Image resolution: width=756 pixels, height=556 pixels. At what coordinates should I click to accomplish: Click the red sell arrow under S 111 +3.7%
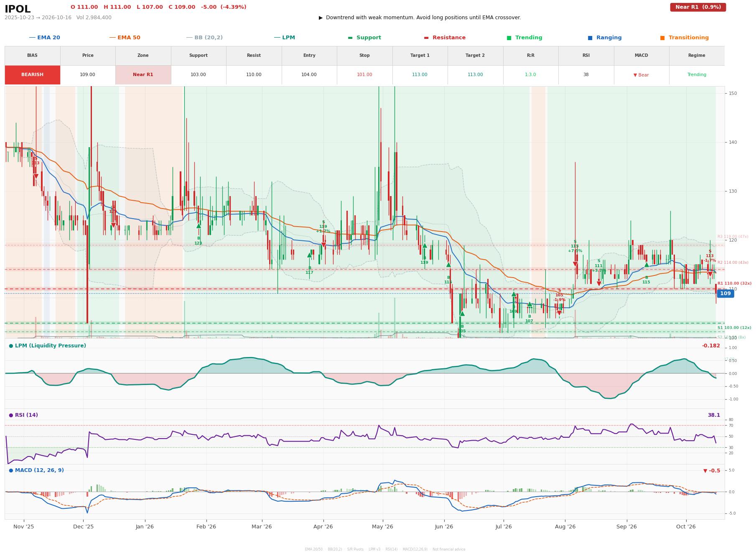tap(599, 284)
